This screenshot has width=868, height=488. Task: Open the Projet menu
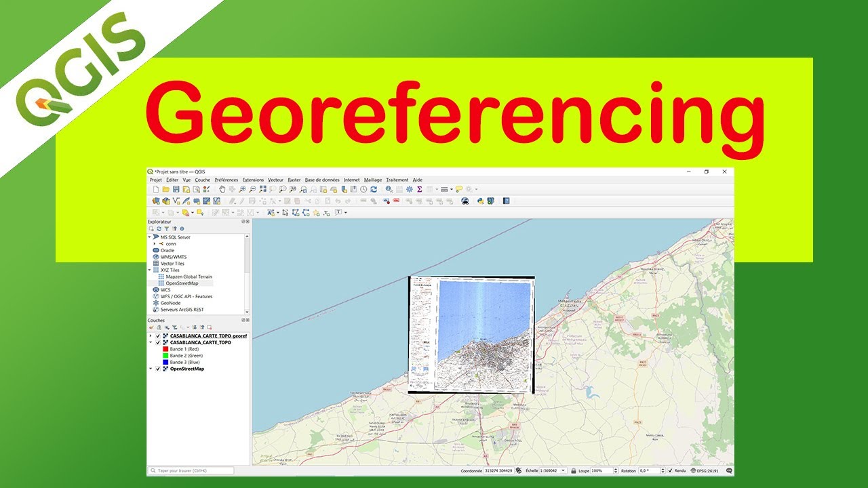pyautogui.click(x=156, y=180)
